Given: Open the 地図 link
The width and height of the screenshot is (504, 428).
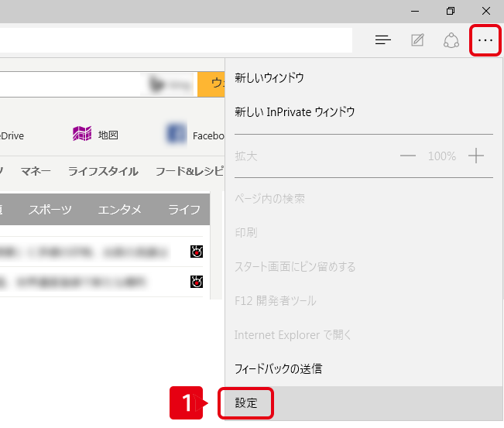Looking at the screenshot, I should pos(108,135).
